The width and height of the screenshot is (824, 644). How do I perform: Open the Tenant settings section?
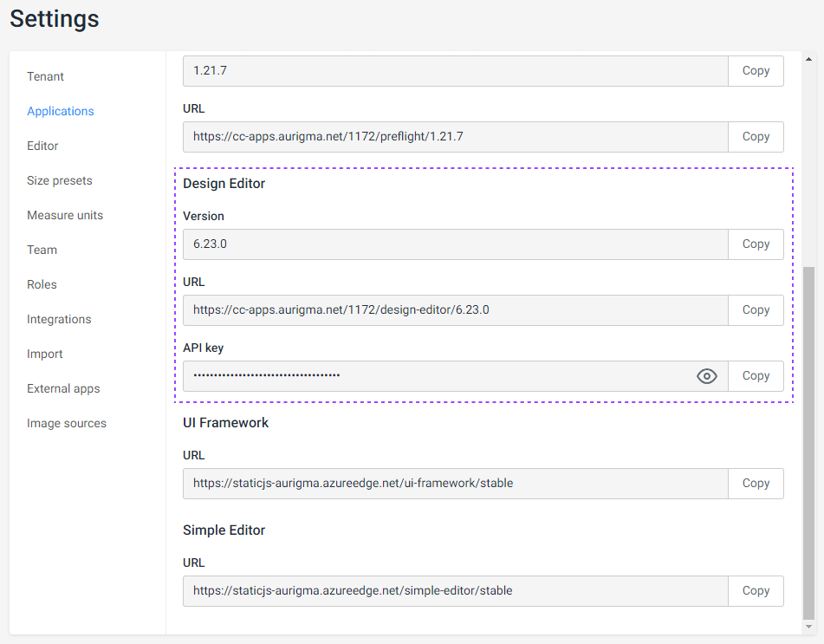[x=46, y=76]
